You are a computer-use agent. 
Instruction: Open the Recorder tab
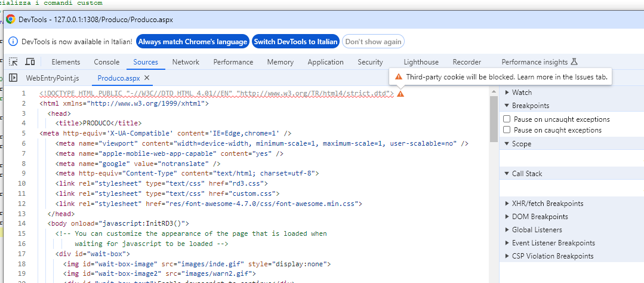point(467,62)
